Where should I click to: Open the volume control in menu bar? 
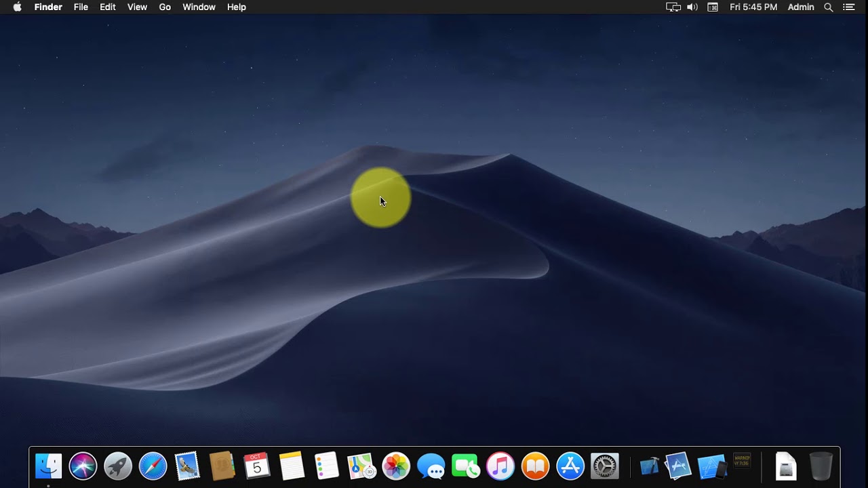click(692, 7)
